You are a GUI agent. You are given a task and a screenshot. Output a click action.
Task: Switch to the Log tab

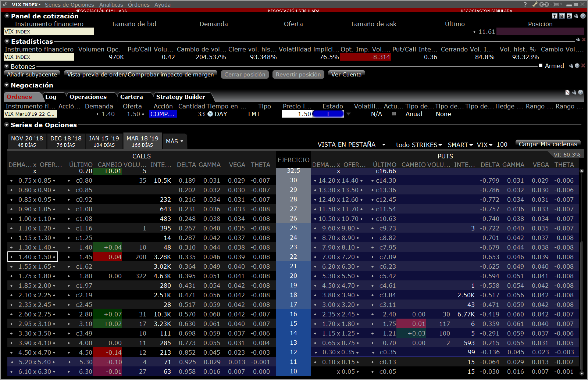(51, 97)
